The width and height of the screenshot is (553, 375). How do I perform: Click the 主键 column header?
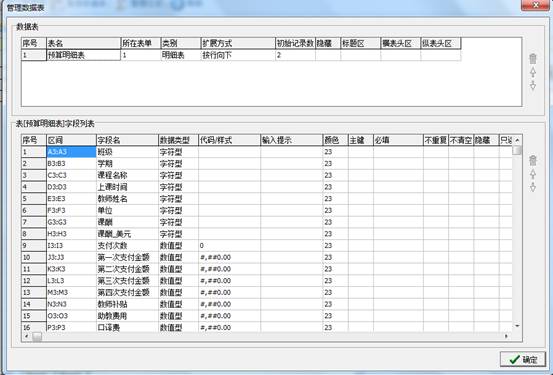click(x=360, y=140)
